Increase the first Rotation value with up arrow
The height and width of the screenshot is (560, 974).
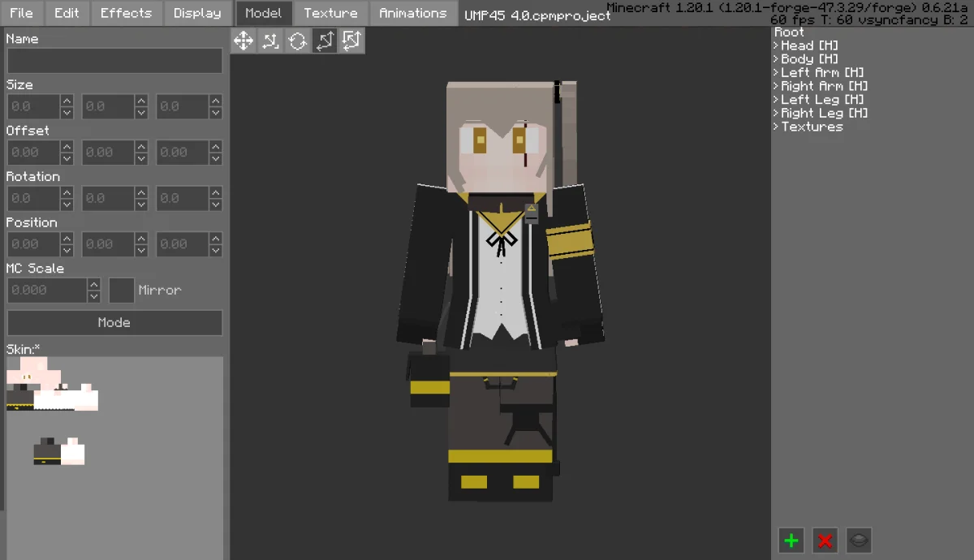[x=67, y=192]
